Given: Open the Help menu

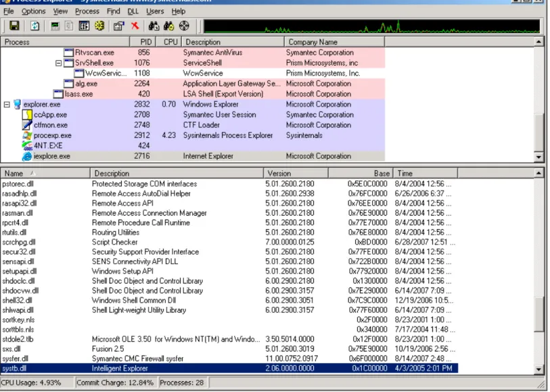Looking at the screenshot, I should click(x=178, y=11).
